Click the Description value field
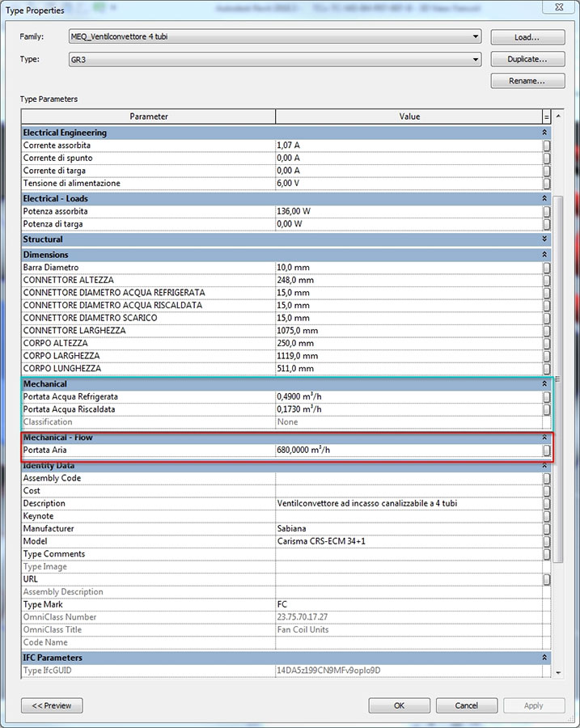The width and height of the screenshot is (580, 728). pos(409,503)
